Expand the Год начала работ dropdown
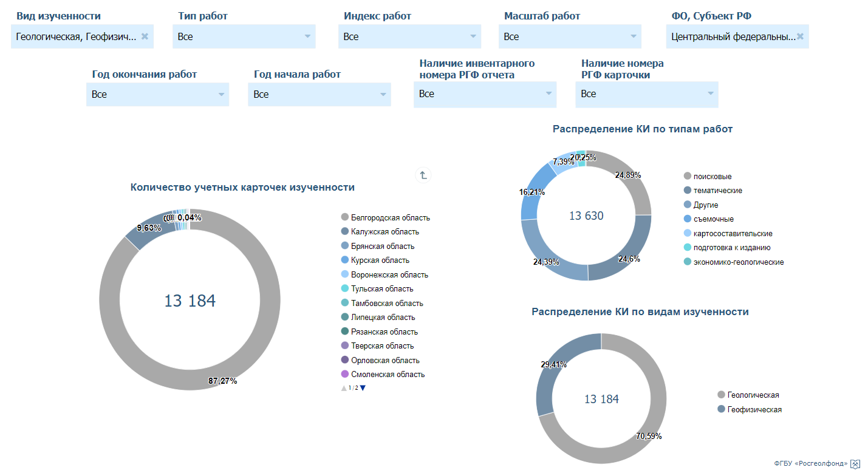 tap(320, 94)
